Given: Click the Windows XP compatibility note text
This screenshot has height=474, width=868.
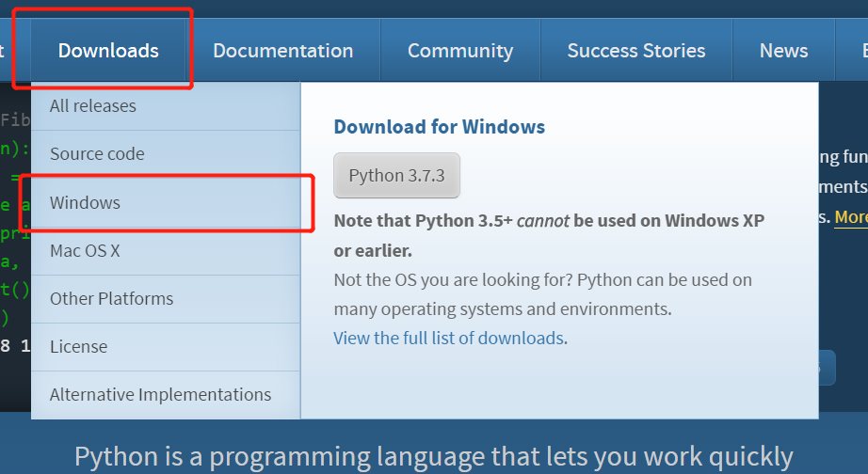Looking at the screenshot, I should (x=549, y=236).
